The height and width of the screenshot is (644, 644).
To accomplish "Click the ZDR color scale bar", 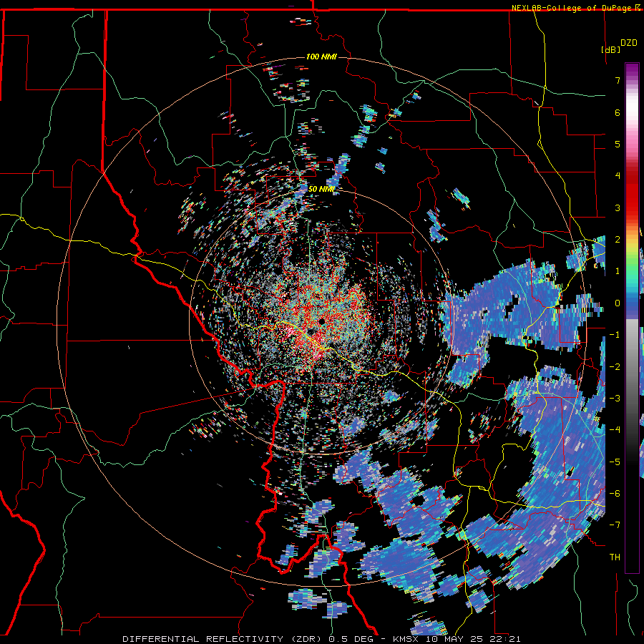I will pyautogui.click(x=632, y=318).
